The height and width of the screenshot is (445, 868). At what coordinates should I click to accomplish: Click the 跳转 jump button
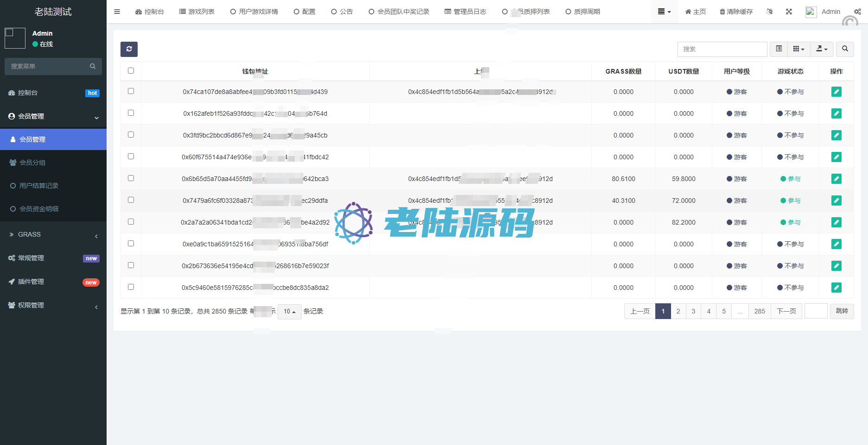(x=842, y=311)
